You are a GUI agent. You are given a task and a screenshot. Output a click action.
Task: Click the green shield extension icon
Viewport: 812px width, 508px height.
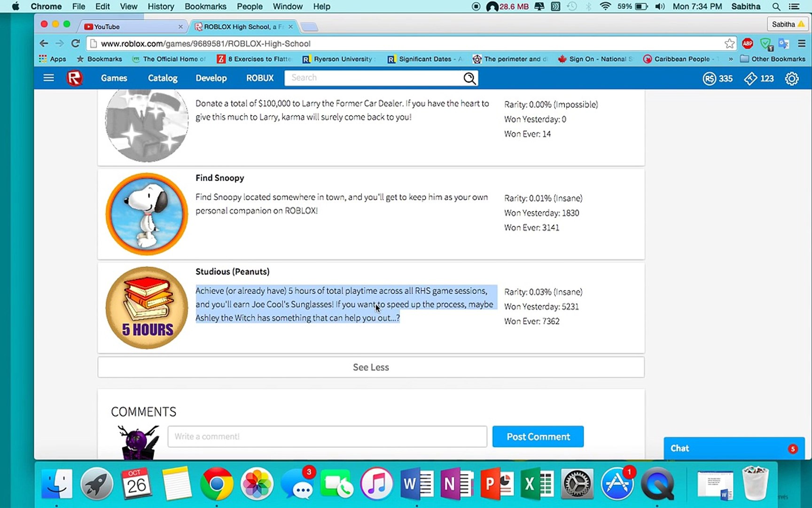[766, 44]
